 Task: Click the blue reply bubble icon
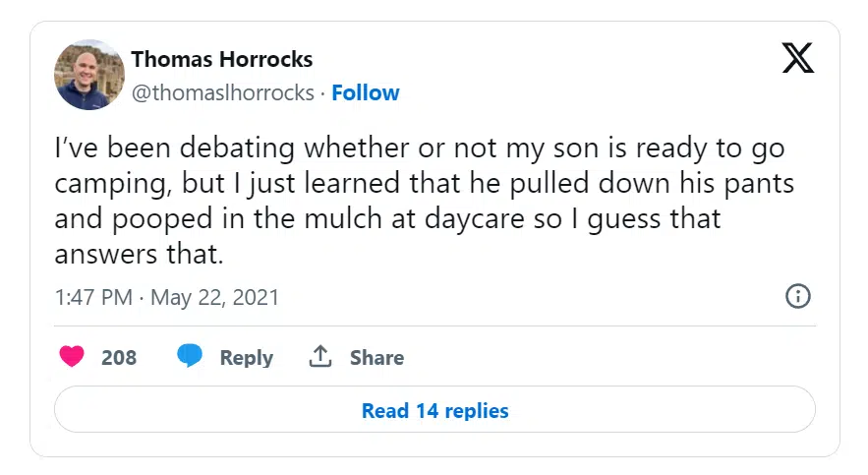tap(190, 357)
